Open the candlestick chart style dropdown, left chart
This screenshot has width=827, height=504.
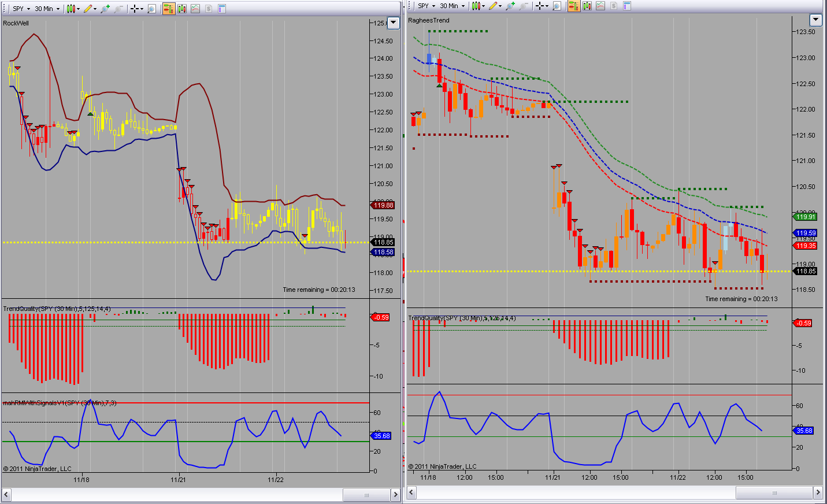coord(73,9)
